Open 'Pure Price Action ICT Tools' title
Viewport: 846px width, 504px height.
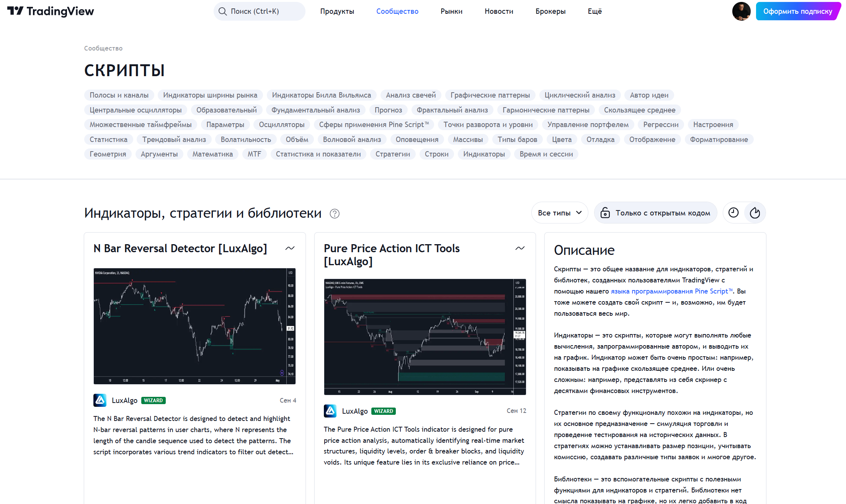coord(392,255)
